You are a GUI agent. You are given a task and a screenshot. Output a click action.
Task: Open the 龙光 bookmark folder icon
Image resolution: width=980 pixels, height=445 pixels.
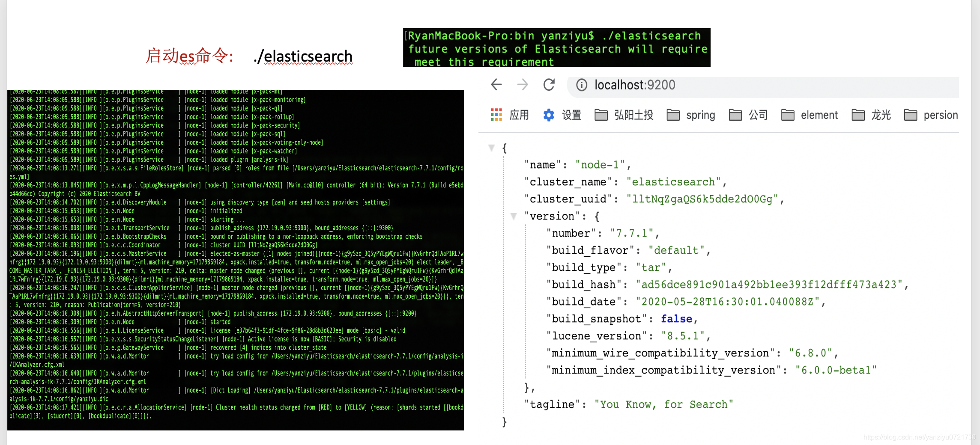(858, 115)
